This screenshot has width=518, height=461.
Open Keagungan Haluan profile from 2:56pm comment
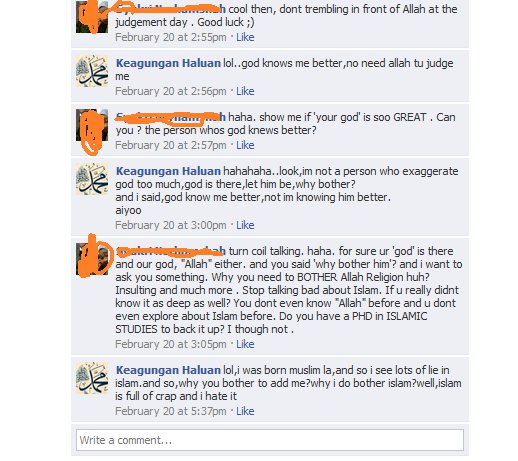click(168, 63)
